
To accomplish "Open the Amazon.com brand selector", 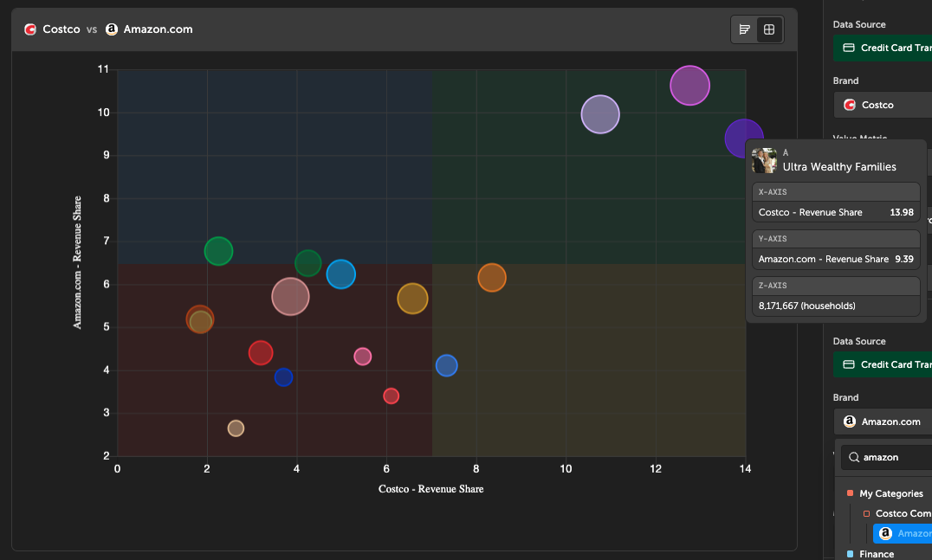I will pyautogui.click(x=883, y=421).
